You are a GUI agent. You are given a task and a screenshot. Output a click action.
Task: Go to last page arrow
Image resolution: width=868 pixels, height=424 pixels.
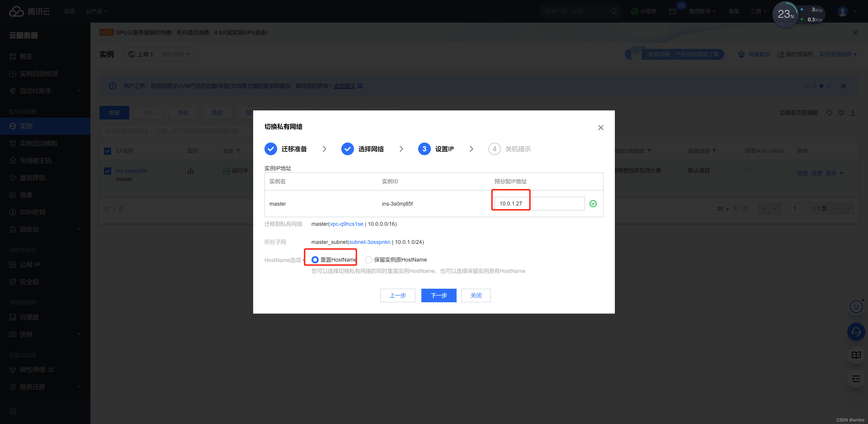pyautogui.click(x=849, y=209)
